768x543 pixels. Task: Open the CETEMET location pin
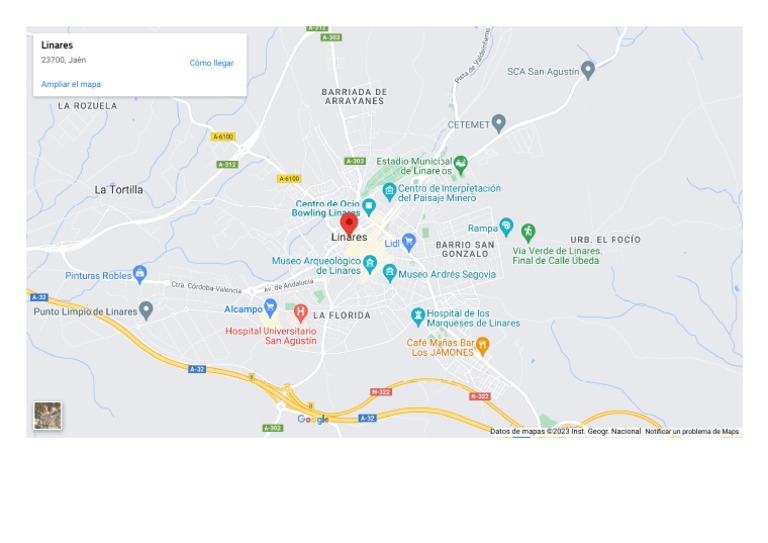pyautogui.click(x=499, y=123)
